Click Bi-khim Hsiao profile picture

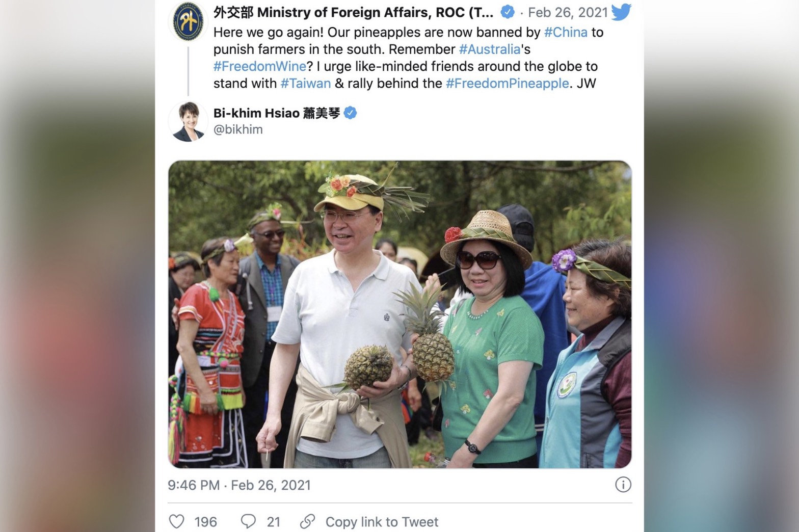[x=188, y=121]
